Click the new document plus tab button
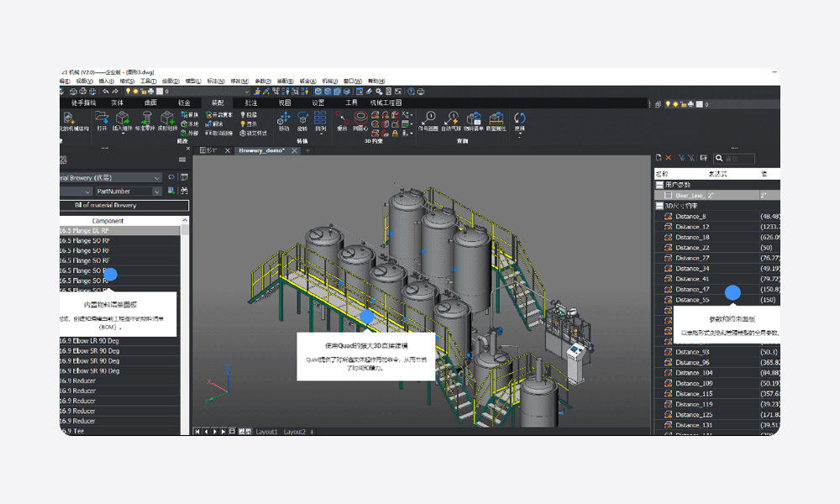 pos(307,151)
